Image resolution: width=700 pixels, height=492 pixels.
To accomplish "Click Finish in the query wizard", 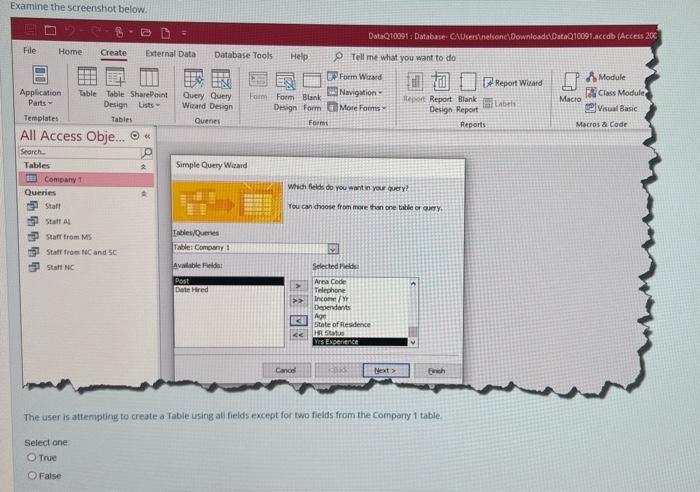I will [x=437, y=371].
